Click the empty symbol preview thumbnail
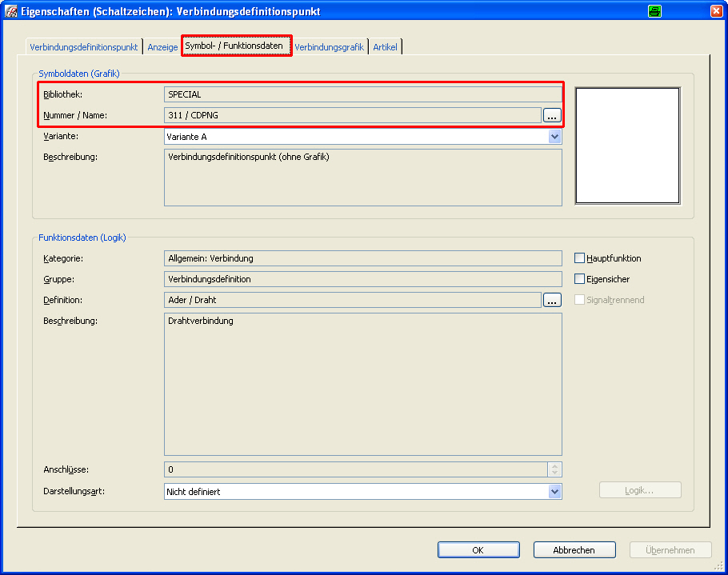Screen dimensions: 728x575 click(x=628, y=146)
